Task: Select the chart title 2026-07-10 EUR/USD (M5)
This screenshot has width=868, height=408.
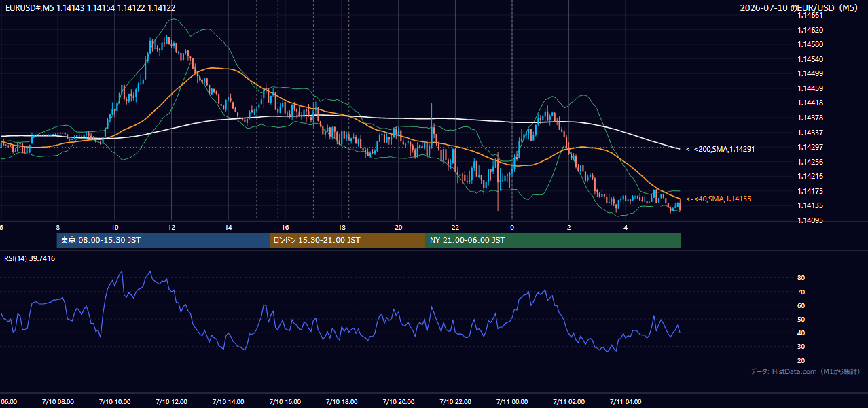Action: click(x=799, y=7)
